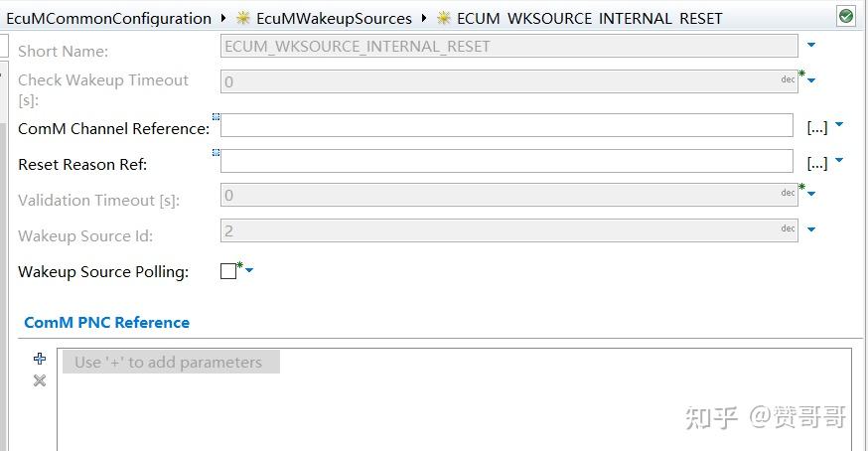Image resolution: width=868 pixels, height=451 pixels.
Task: Navigate to EcuMWakeupSources breadcrumb
Action: pos(334,18)
